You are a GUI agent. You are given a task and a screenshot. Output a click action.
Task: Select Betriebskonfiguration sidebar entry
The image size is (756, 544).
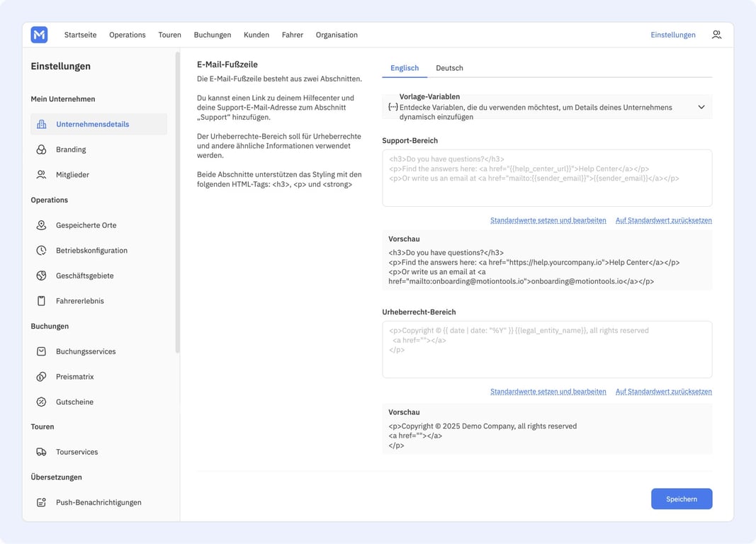[x=98, y=251]
